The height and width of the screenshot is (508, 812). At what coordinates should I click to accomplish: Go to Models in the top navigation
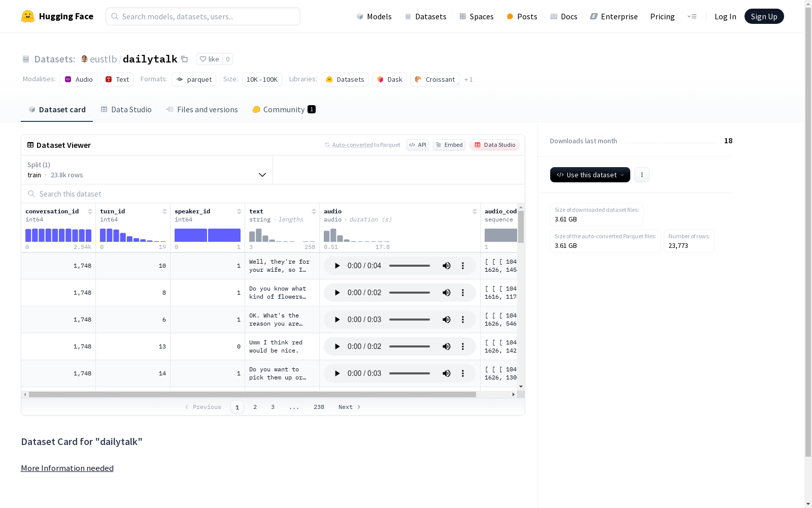374,16
